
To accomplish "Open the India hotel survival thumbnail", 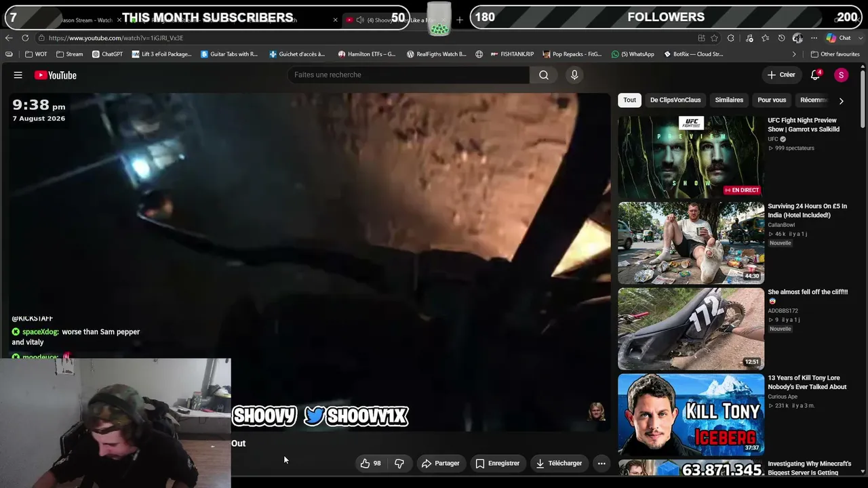I will [x=690, y=243].
